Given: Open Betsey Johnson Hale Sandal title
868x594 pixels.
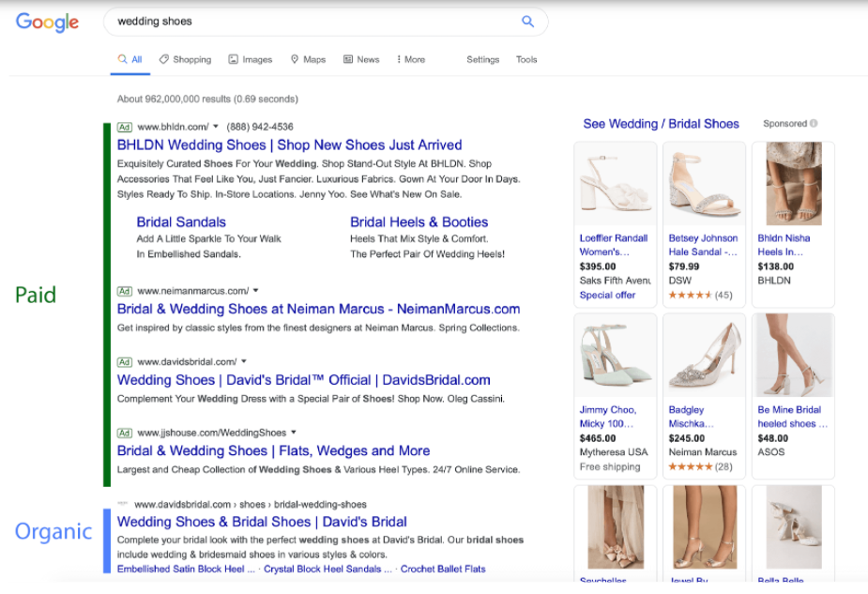Looking at the screenshot, I should 703,245.
